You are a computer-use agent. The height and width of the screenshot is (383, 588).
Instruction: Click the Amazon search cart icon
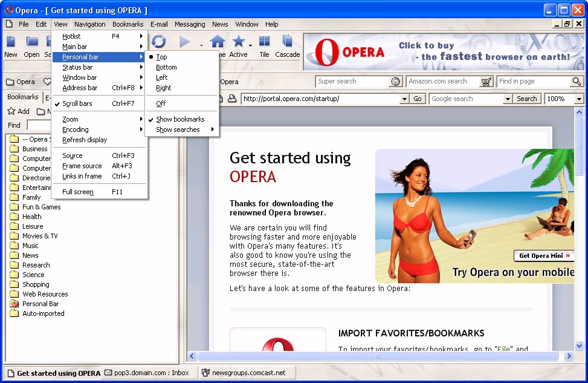click(x=486, y=82)
